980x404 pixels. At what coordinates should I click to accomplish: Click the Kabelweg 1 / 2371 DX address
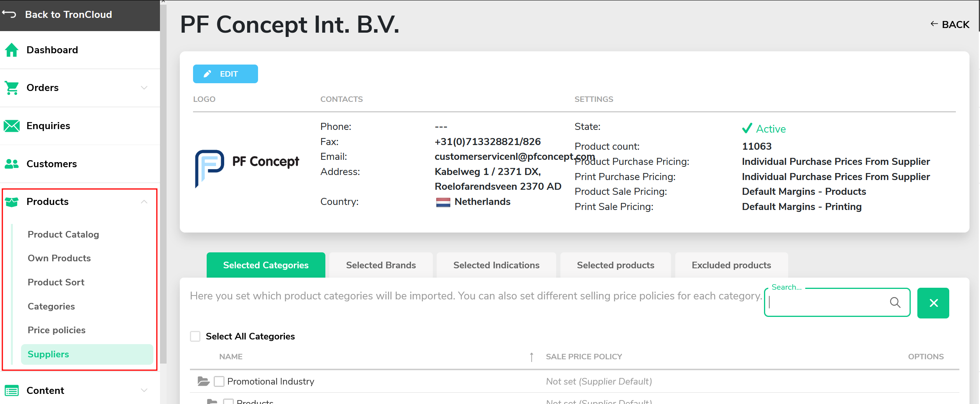498,179
